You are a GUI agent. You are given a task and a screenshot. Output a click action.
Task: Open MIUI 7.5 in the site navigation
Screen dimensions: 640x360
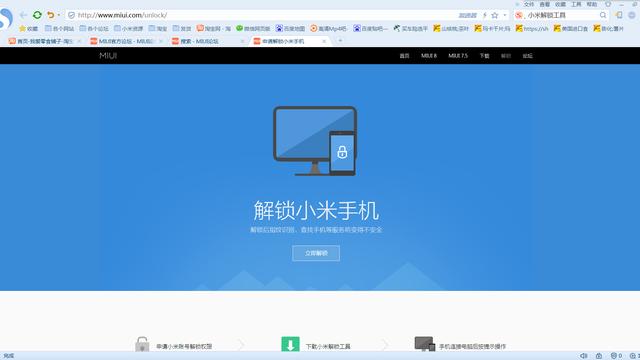point(458,56)
